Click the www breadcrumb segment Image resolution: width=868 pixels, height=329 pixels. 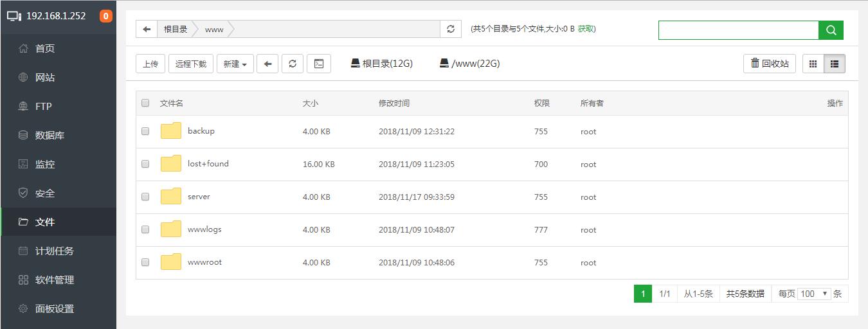(214, 29)
